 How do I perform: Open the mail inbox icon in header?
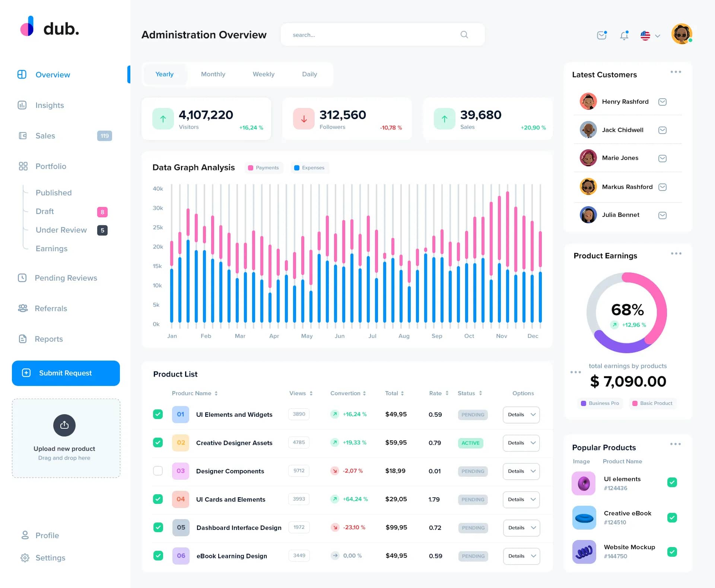click(x=602, y=35)
